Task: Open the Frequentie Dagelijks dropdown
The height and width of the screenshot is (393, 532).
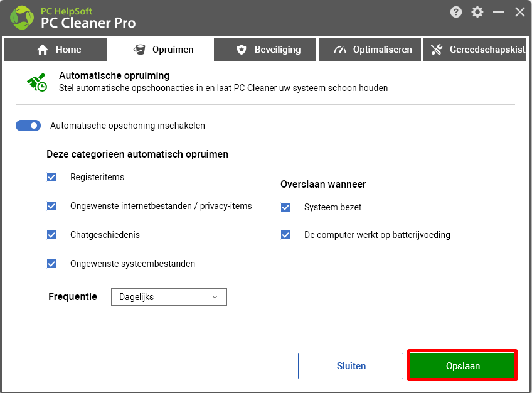Action: coord(169,297)
